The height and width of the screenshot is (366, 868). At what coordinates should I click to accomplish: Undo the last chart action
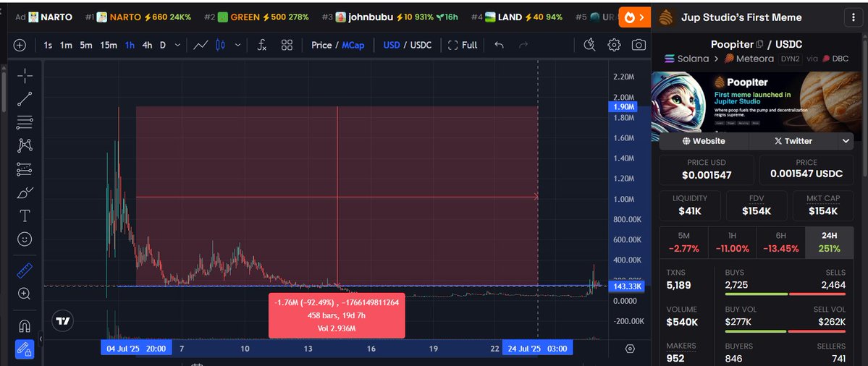click(500, 46)
